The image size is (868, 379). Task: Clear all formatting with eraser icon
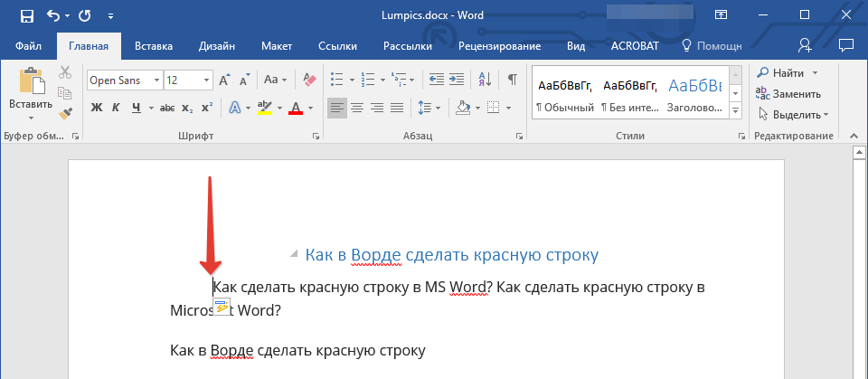click(x=310, y=80)
